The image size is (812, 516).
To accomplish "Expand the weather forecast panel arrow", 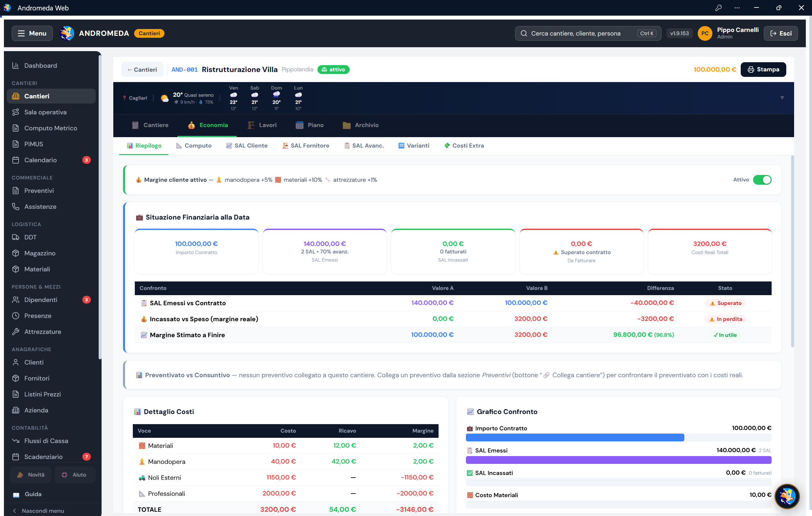I will (x=782, y=98).
